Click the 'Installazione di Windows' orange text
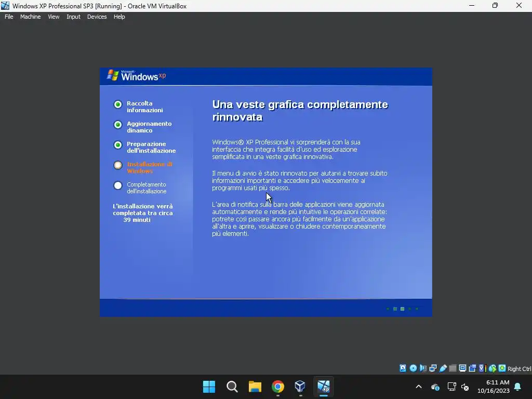This screenshot has height=399, width=532. coord(150,168)
